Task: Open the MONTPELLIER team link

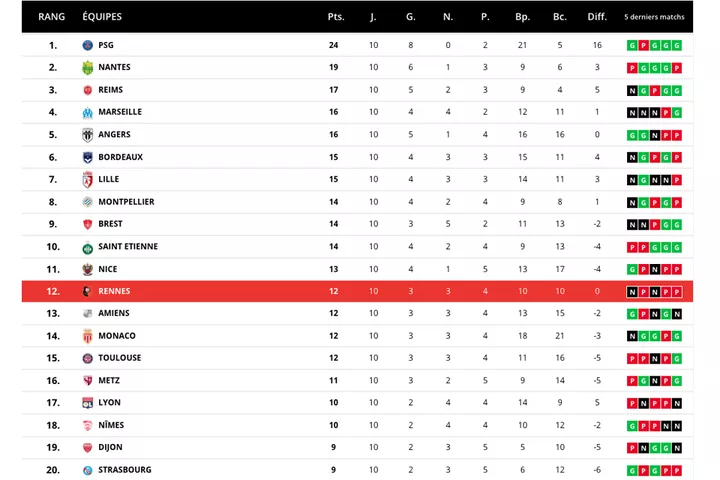Action: click(x=126, y=202)
